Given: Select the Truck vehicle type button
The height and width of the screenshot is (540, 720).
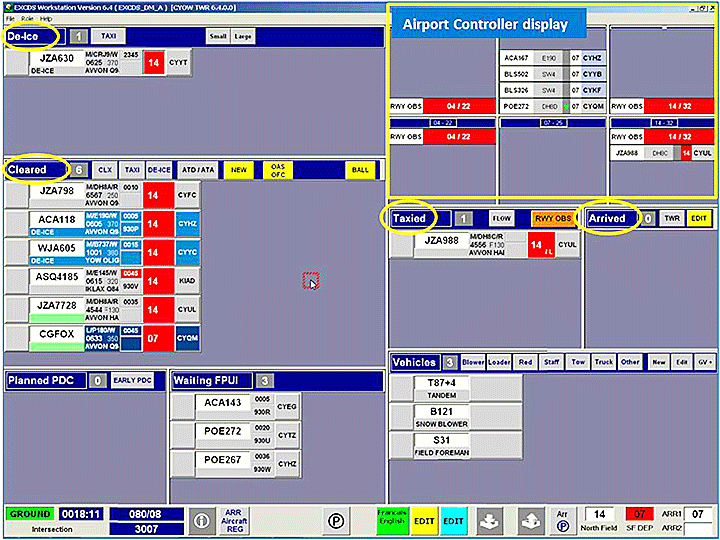Looking at the screenshot, I should 603,362.
